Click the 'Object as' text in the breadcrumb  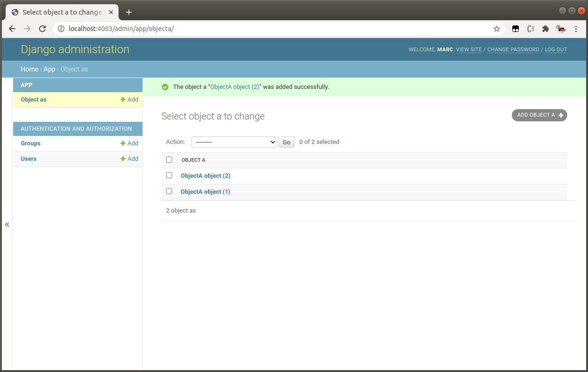pos(74,69)
